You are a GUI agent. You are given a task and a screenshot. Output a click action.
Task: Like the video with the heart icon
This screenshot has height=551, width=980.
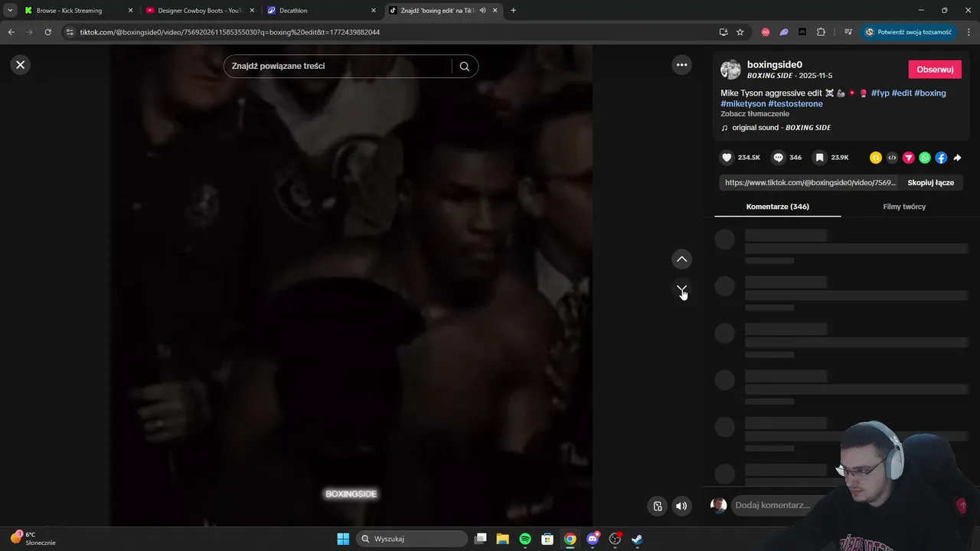click(727, 158)
